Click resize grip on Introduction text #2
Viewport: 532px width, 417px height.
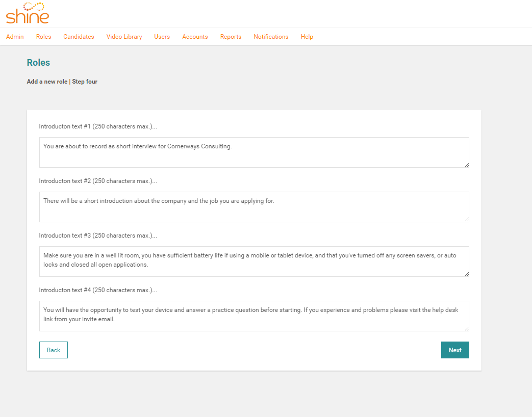pyautogui.click(x=466, y=219)
